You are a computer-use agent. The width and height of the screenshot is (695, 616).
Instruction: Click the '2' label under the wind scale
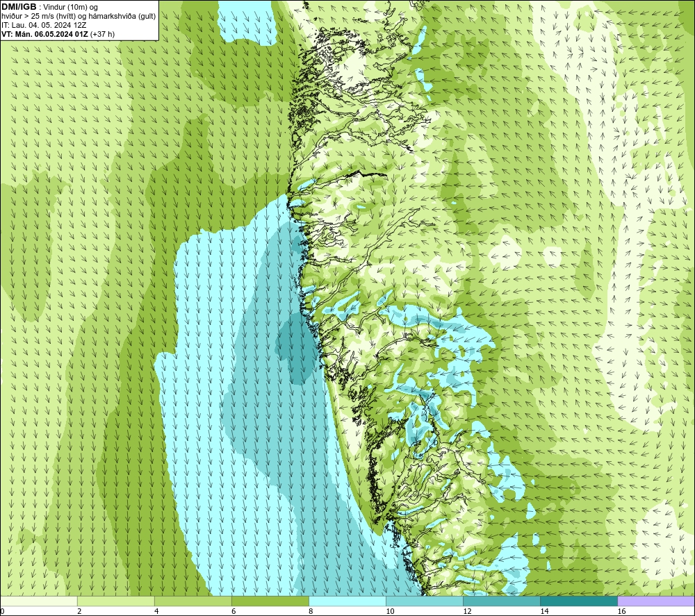tap(79, 612)
